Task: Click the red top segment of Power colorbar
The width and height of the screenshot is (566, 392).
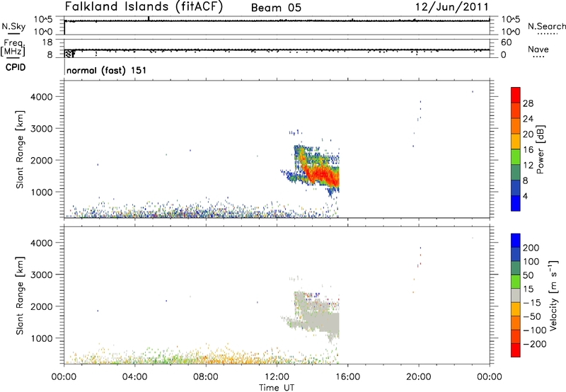Action: coord(516,95)
